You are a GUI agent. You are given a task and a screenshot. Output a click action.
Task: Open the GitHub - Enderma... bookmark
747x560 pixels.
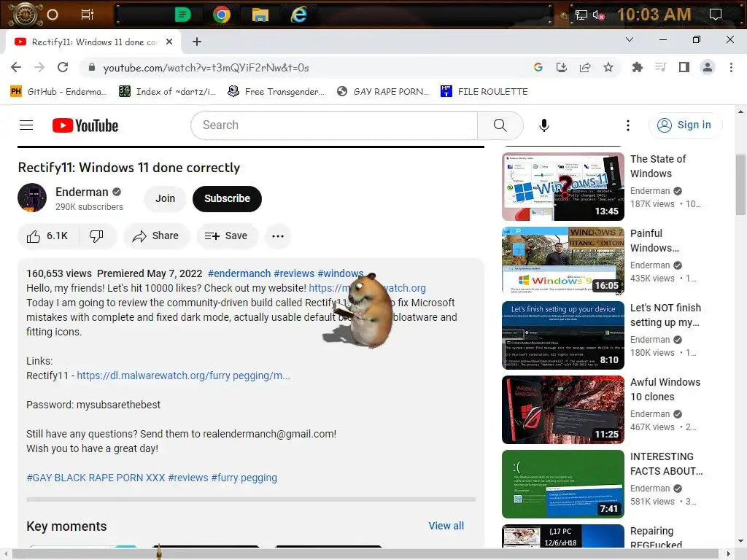58,91
